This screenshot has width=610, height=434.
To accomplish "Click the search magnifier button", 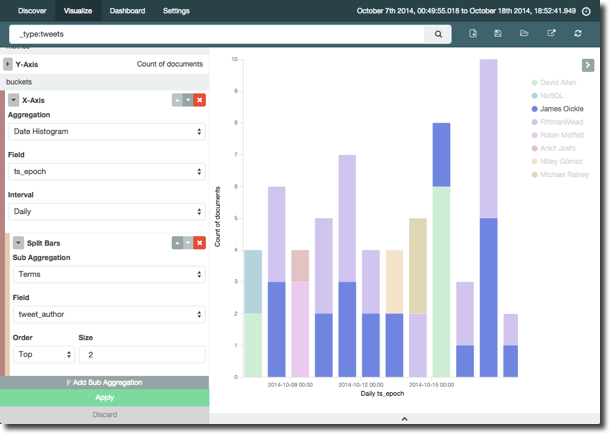I will (x=438, y=34).
